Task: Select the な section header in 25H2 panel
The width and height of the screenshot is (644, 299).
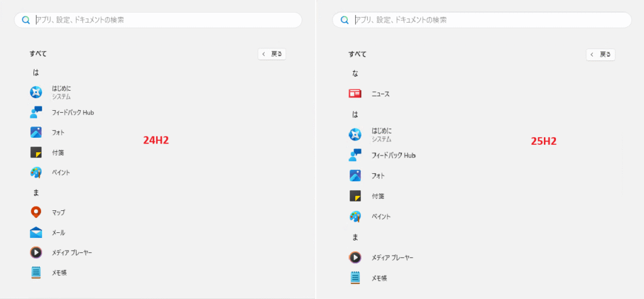Action: click(x=355, y=73)
